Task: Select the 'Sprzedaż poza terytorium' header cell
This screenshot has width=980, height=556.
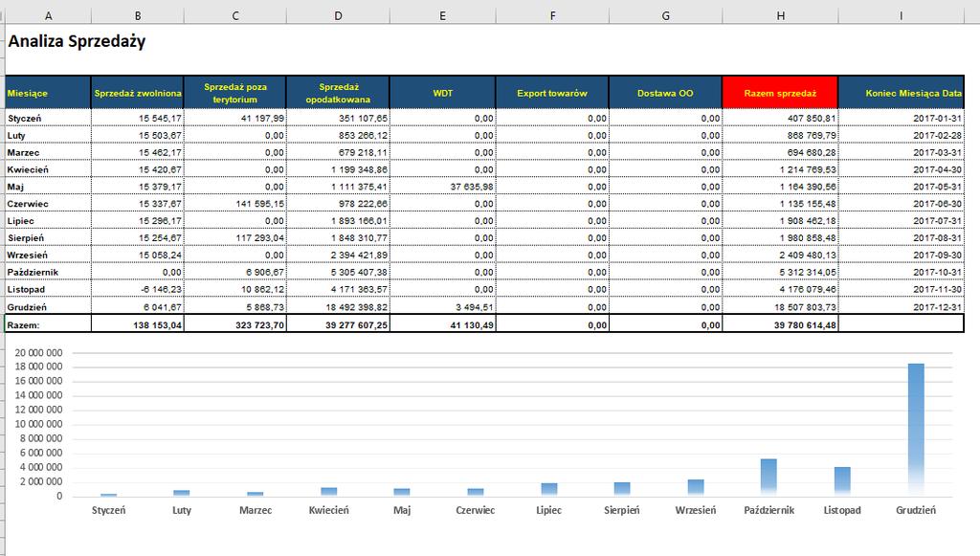Action: pyautogui.click(x=235, y=93)
